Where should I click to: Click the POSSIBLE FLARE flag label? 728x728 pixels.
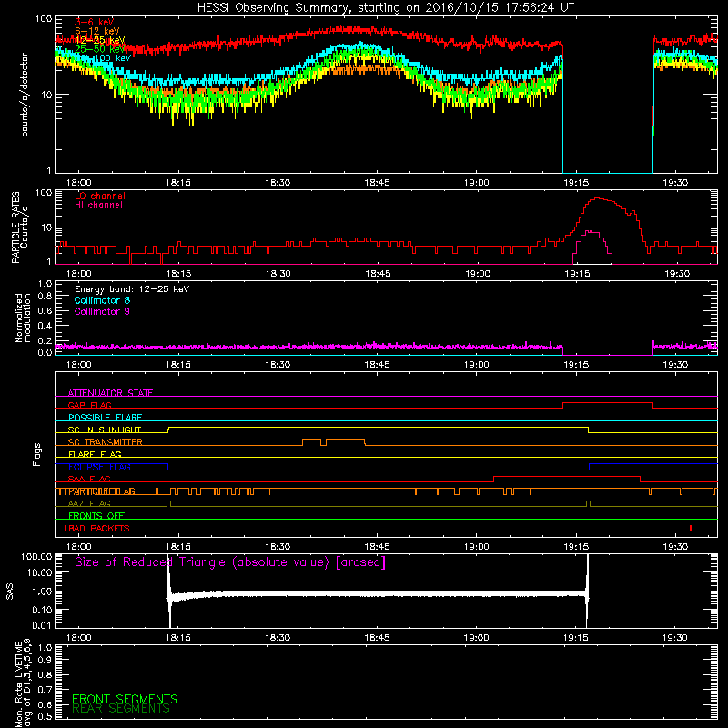[x=105, y=418]
